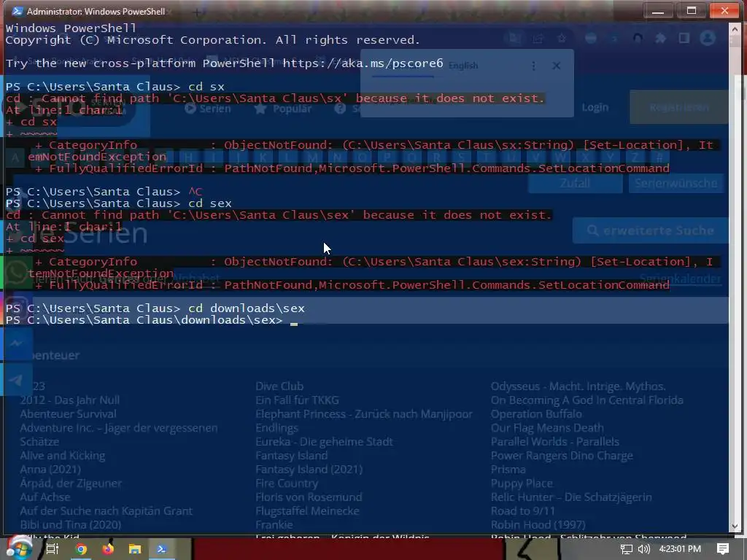Click the browser profile avatar icon behind PowerShell
747x560 pixels.
pyautogui.click(x=708, y=38)
